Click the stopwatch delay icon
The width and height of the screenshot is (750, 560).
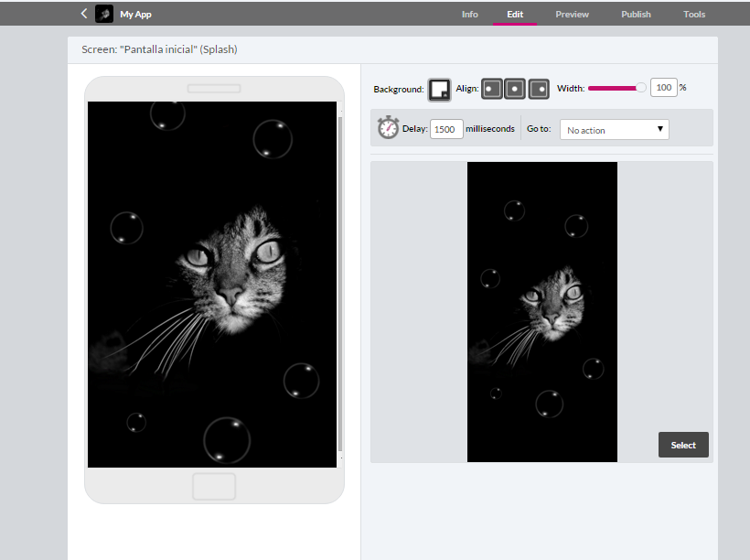388,127
